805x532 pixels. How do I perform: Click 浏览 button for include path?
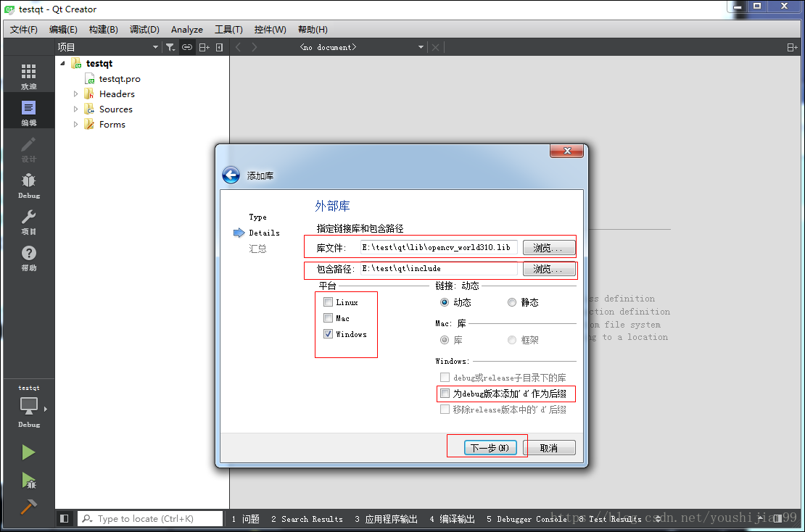(x=549, y=269)
